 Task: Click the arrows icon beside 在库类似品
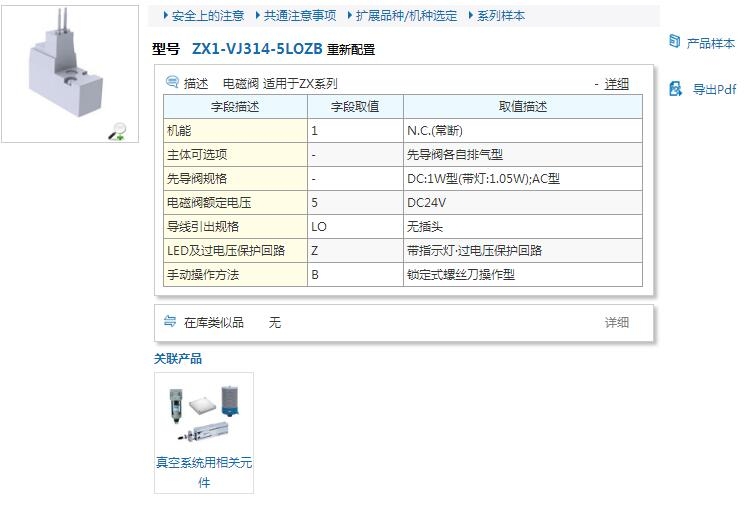tap(170, 322)
